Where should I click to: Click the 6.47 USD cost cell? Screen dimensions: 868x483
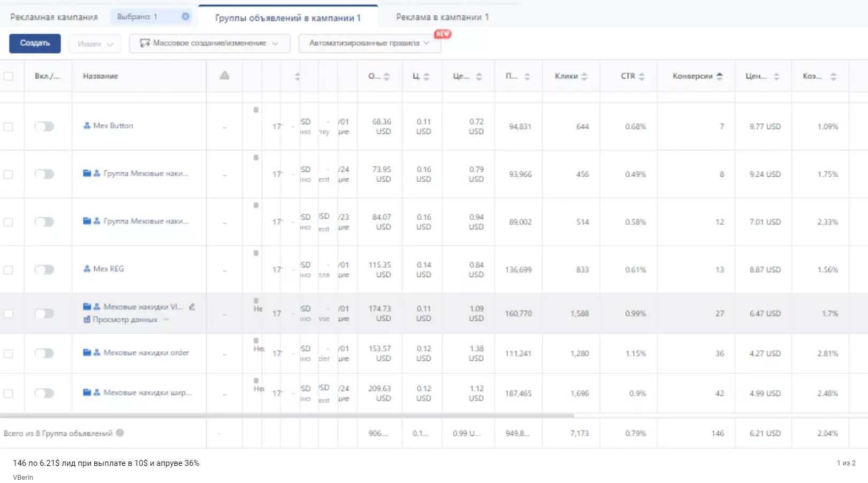tap(765, 313)
